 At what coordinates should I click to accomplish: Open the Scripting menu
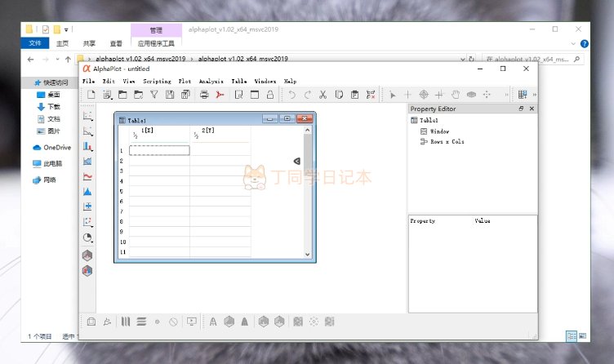157,82
